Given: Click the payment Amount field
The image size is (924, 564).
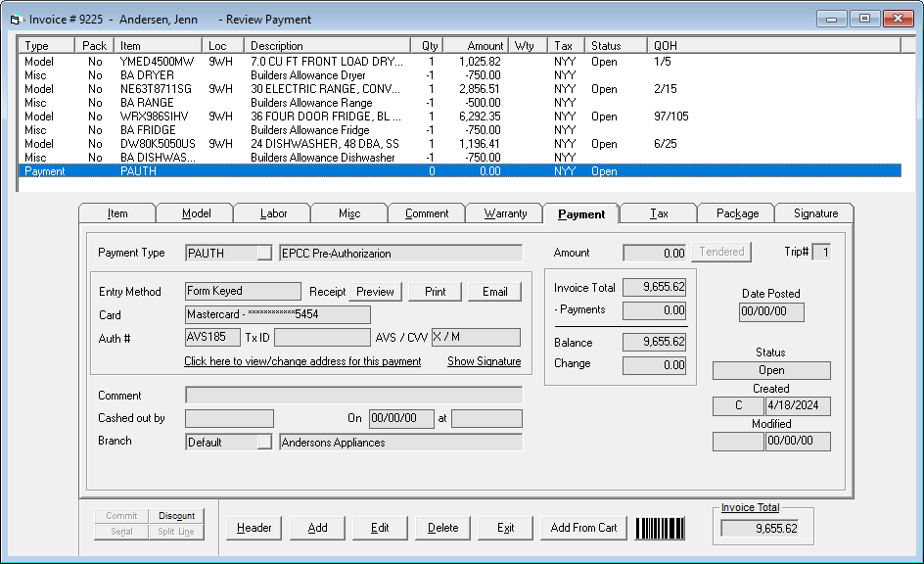Looking at the screenshot, I should point(655,253).
